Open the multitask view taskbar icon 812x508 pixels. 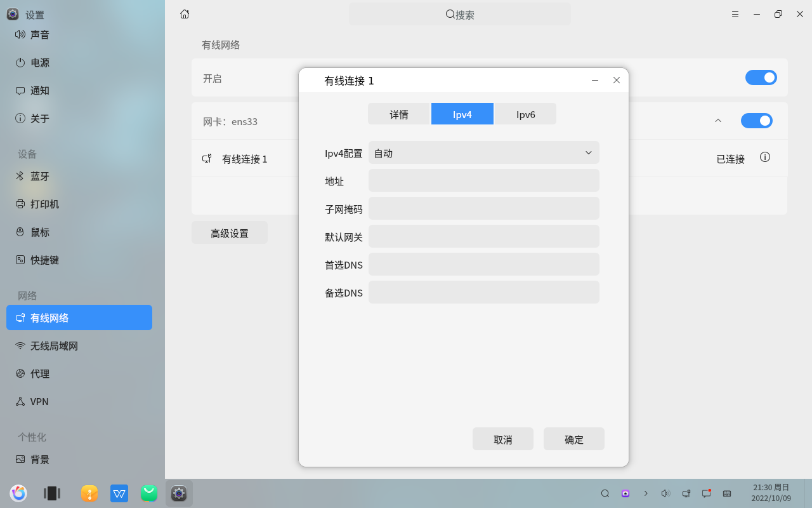[x=51, y=493]
